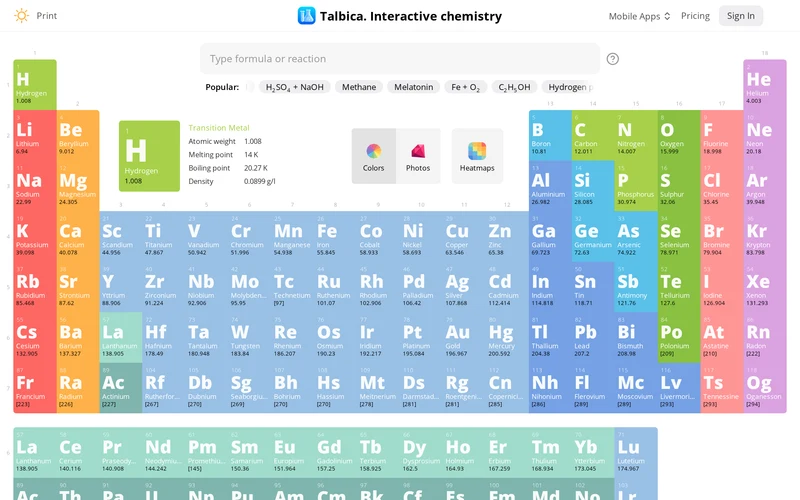This screenshot has height=500, width=800.
Task: Select the Mercury element tile
Action: pyautogui.click(x=507, y=337)
